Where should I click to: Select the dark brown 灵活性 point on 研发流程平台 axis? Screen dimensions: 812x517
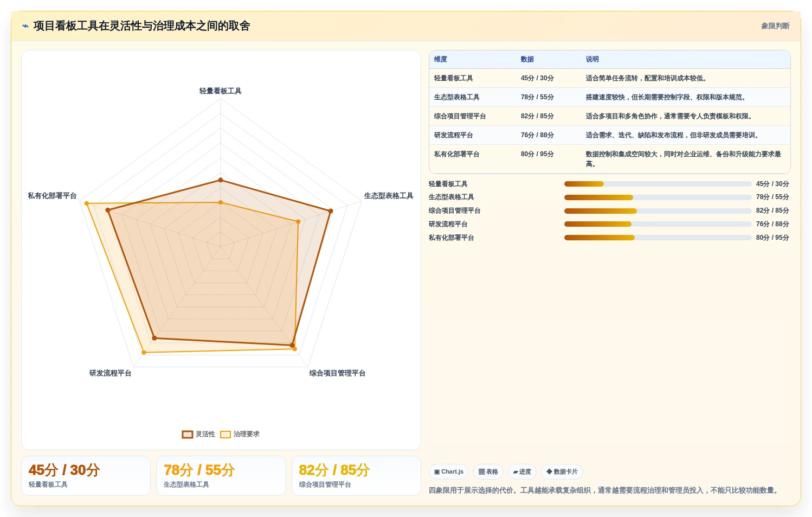(x=154, y=338)
